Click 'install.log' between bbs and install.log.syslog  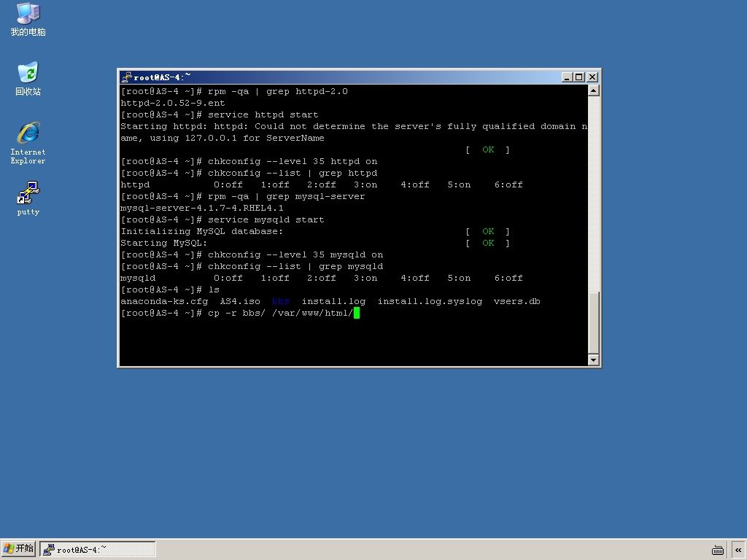[x=333, y=301]
